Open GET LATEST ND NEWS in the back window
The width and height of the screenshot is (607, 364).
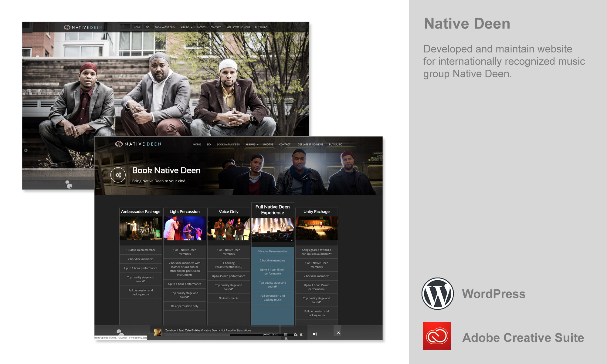tap(239, 27)
